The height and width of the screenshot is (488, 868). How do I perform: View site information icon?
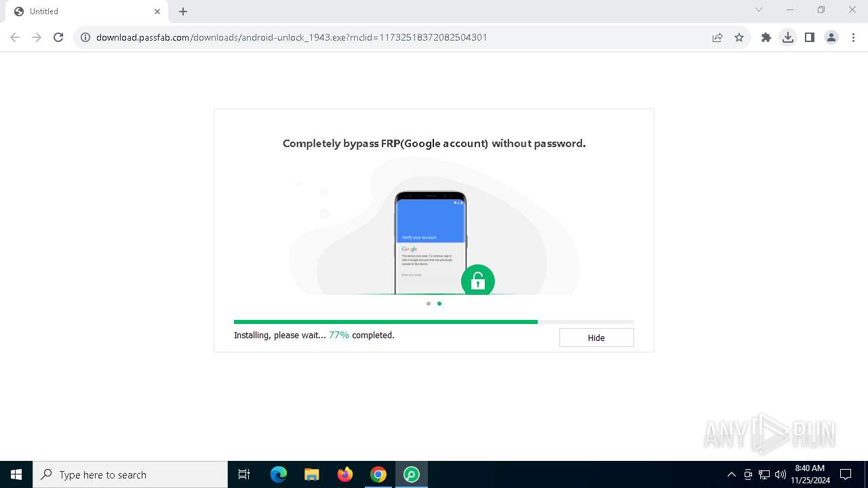point(85,37)
